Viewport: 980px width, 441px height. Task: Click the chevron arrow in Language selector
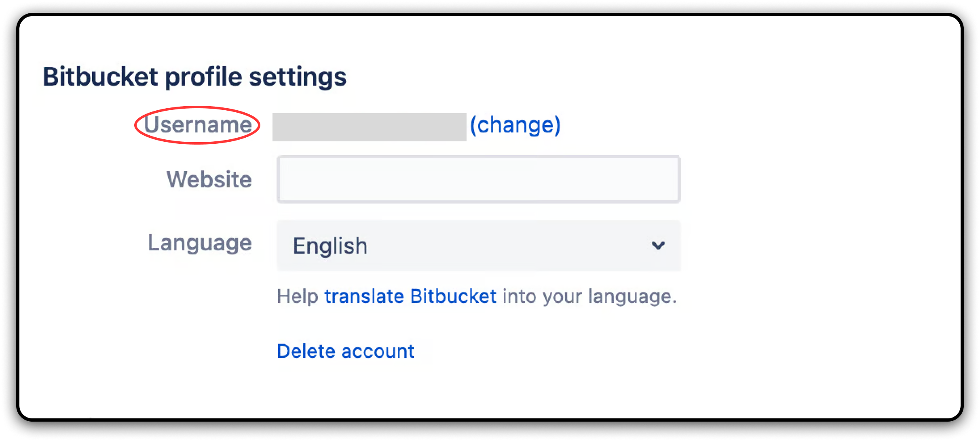click(658, 246)
